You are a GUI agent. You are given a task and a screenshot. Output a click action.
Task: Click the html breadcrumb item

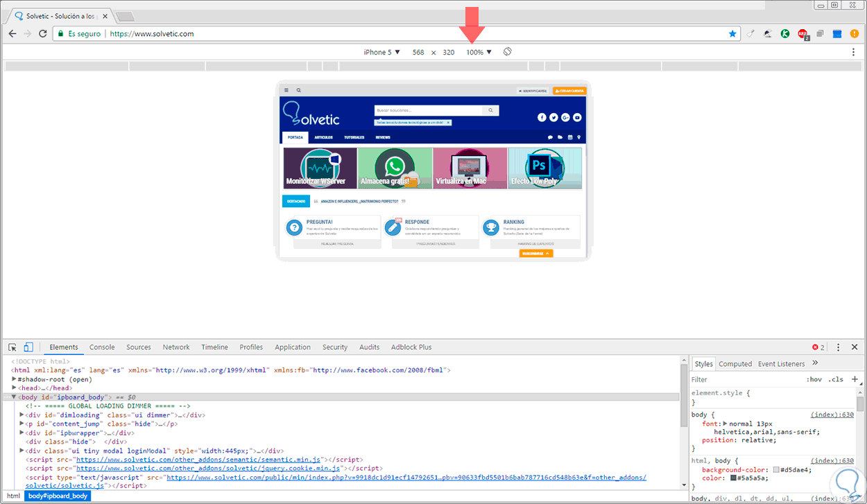pyautogui.click(x=14, y=496)
